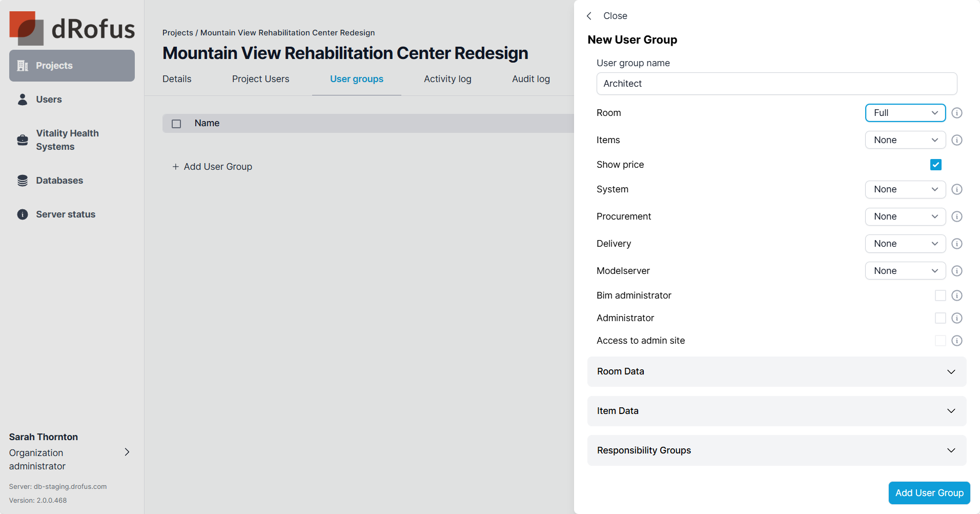
Task: Tick the Bim administrator checkbox
Action: [x=940, y=295]
